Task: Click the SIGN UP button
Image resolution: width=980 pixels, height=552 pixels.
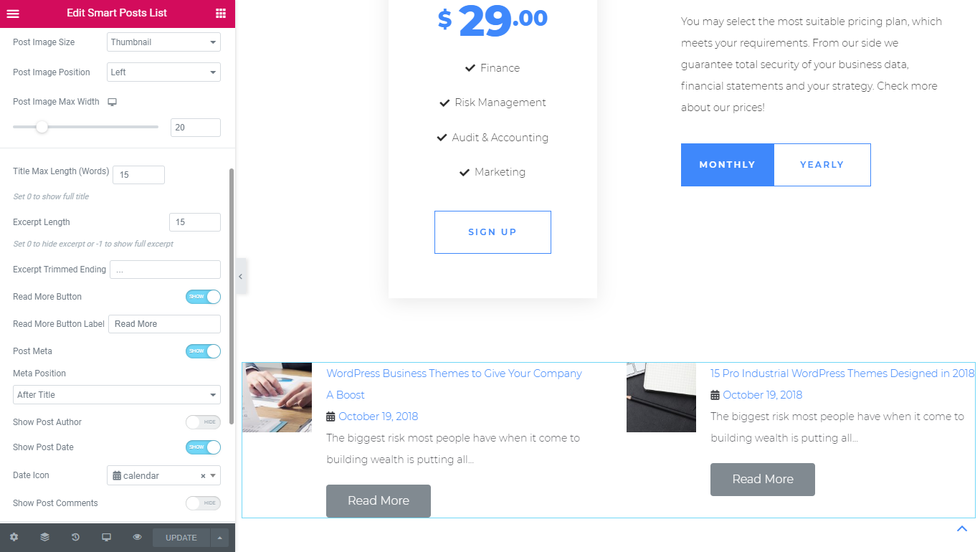Action: (493, 232)
